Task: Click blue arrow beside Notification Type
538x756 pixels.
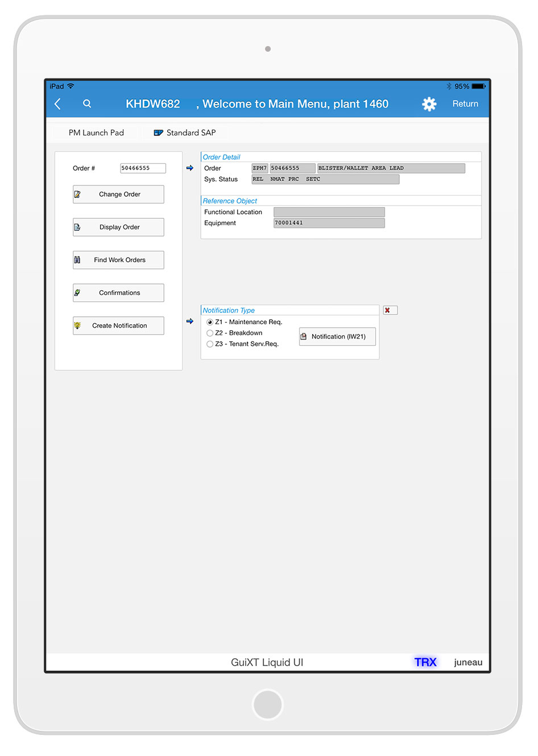Action: [x=190, y=321]
